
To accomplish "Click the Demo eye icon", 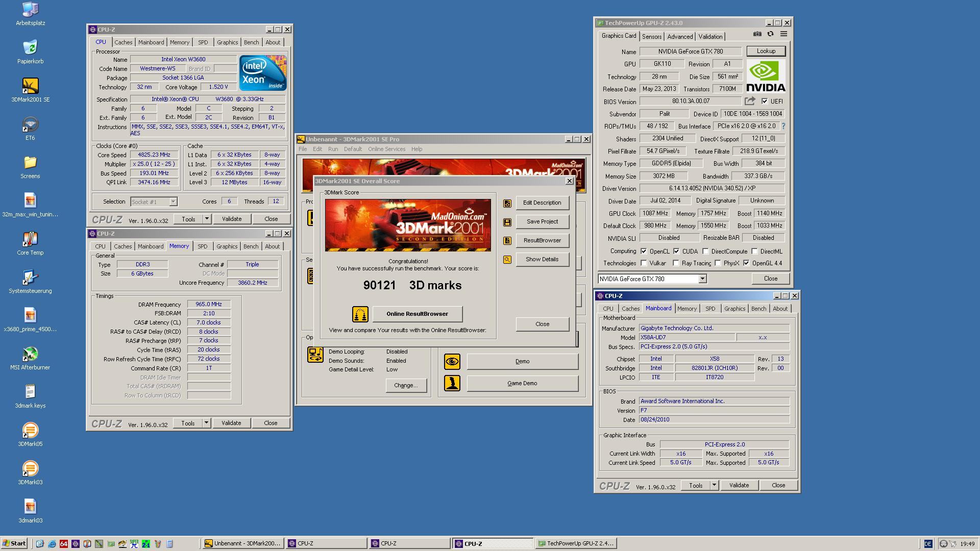I will point(452,362).
